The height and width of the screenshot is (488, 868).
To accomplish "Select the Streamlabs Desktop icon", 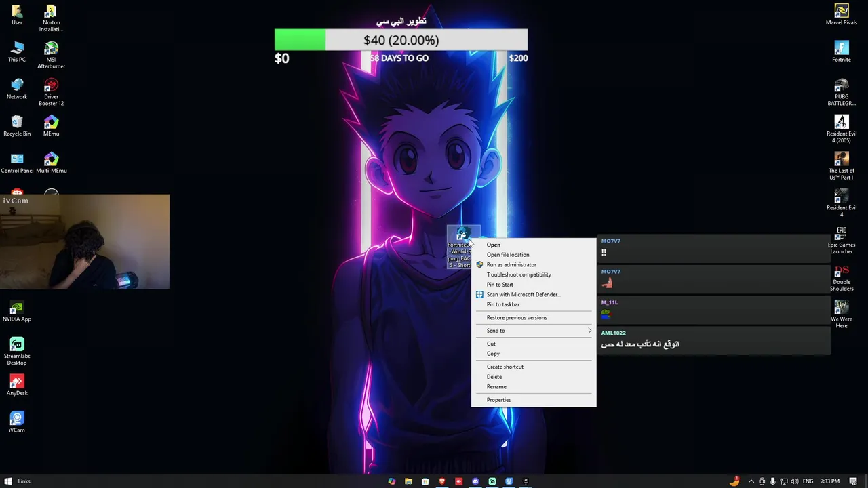I will (x=17, y=351).
